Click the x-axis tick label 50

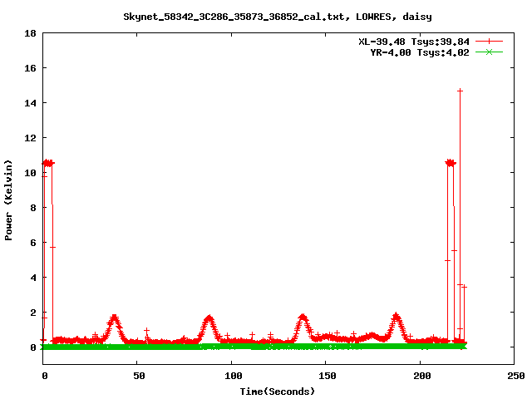(139, 376)
